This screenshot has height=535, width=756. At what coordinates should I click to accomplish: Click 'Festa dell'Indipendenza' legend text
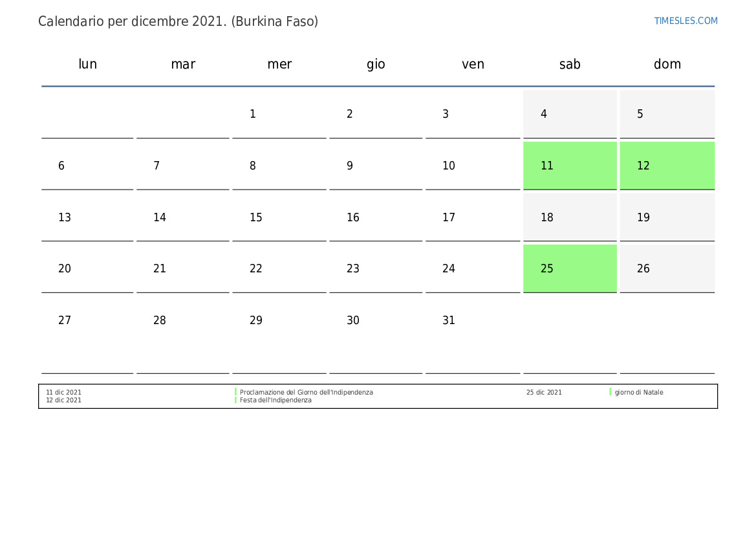pyautogui.click(x=275, y=400)
